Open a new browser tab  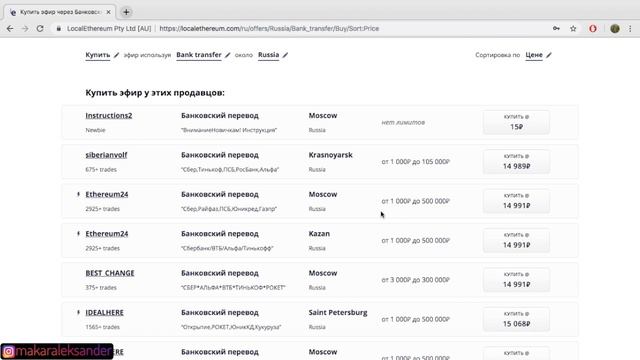tap(126, 12)
